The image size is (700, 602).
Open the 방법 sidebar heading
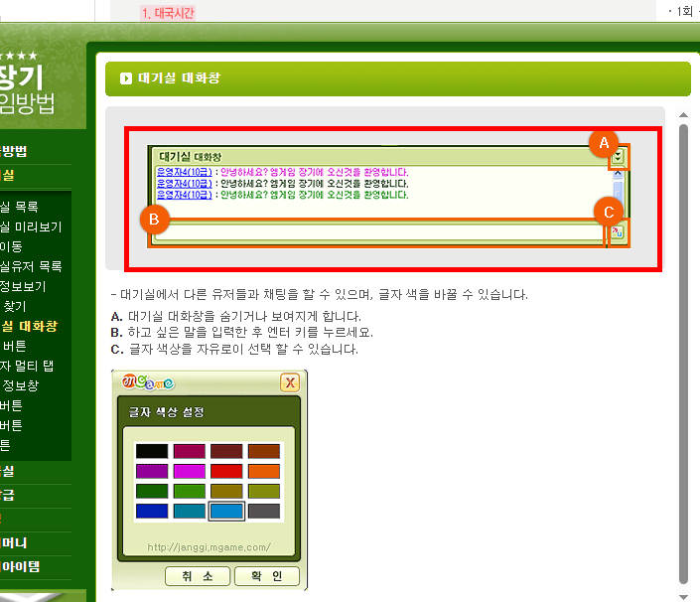(14, 151)
